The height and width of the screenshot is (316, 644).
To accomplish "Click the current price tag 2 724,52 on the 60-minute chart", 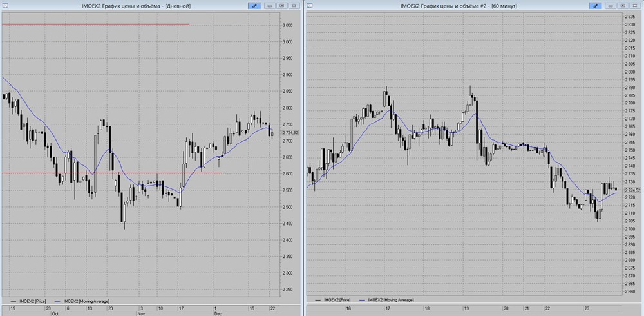I will click(x=632, y=190).
